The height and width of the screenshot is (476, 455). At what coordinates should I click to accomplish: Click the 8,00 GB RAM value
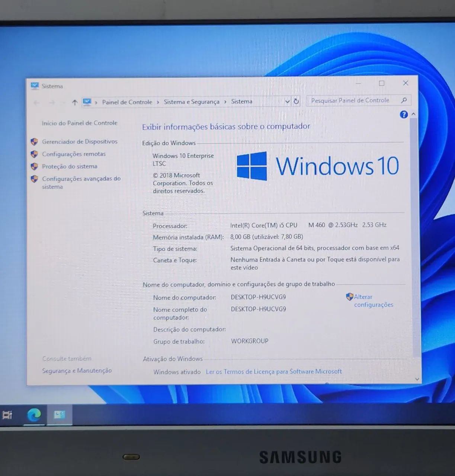(x=267, y=237)
